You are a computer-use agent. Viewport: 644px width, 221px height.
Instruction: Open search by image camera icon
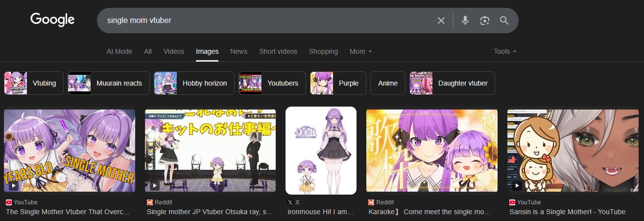click(x=485, y=21)
